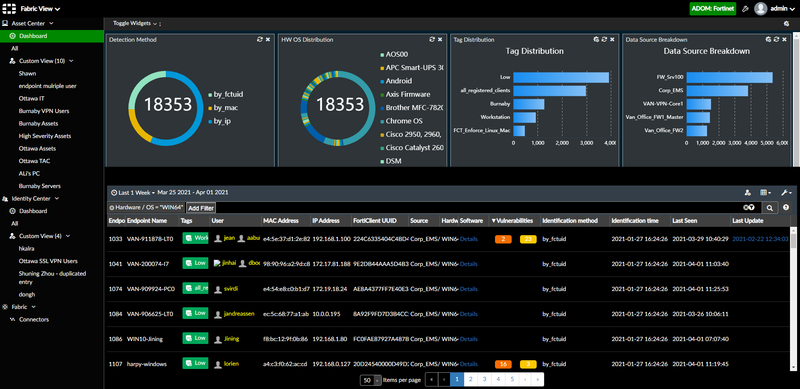
Task: Open the column settings table dropdown
Action: [766, 192]
